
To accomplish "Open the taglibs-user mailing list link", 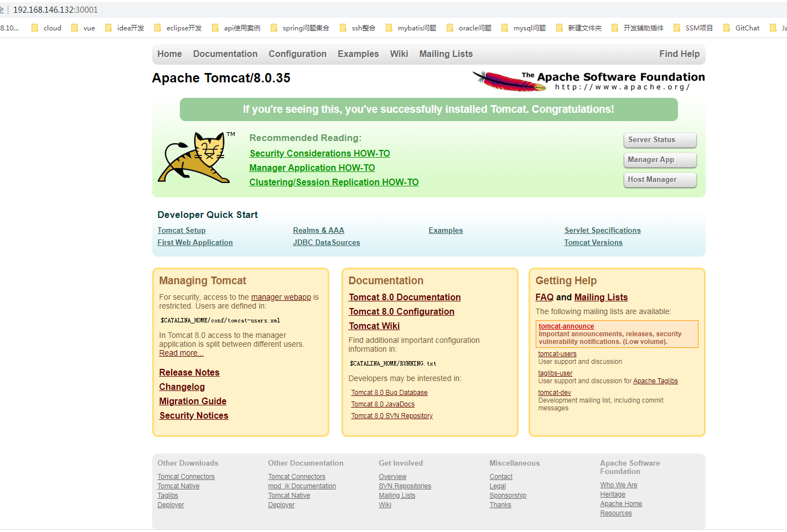I will (x=555, y=373).
